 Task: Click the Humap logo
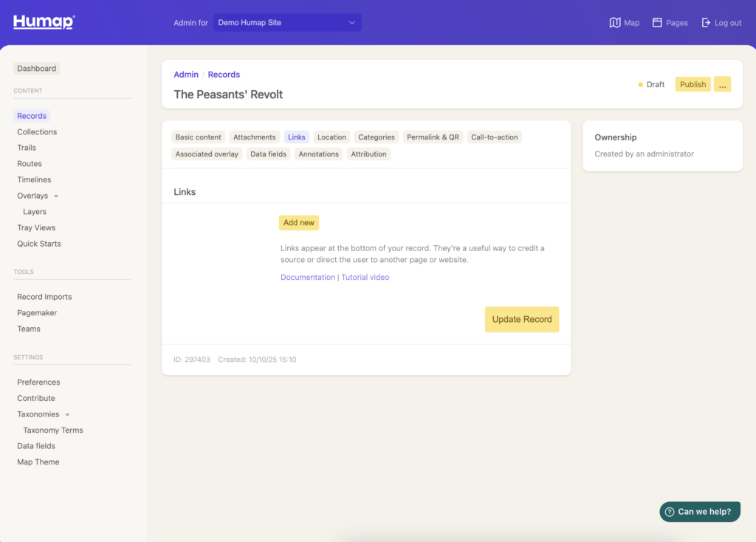point(44,21)
